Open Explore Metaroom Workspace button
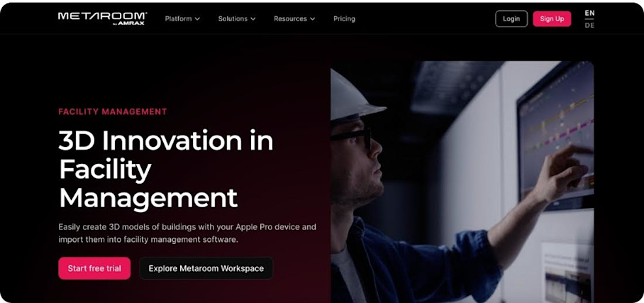This screenshot has height=303, width=644. pos(206,268)
